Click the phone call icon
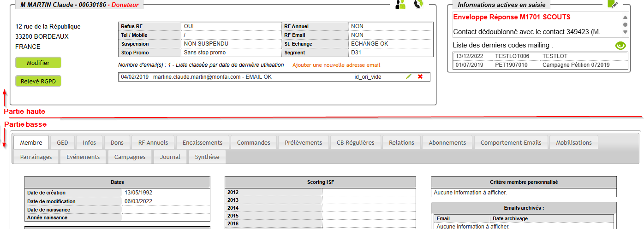Screen dimensions: 644x229 click(418, 4)
